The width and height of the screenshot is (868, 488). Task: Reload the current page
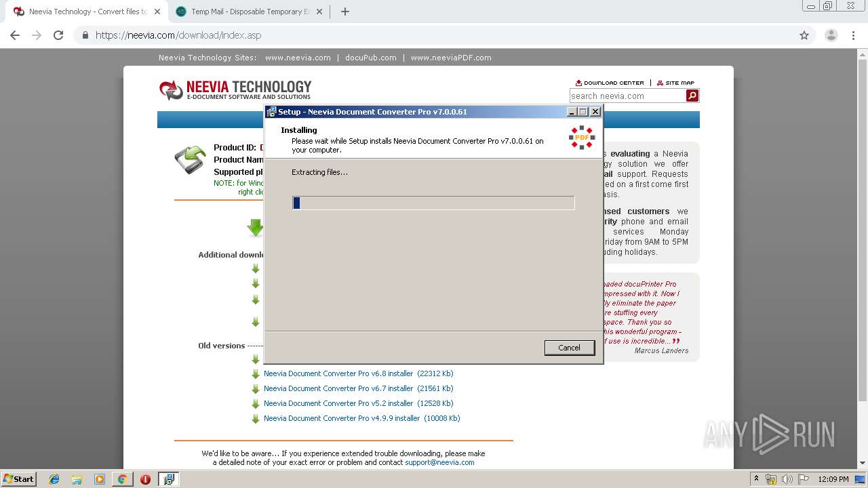coord(58,35)
